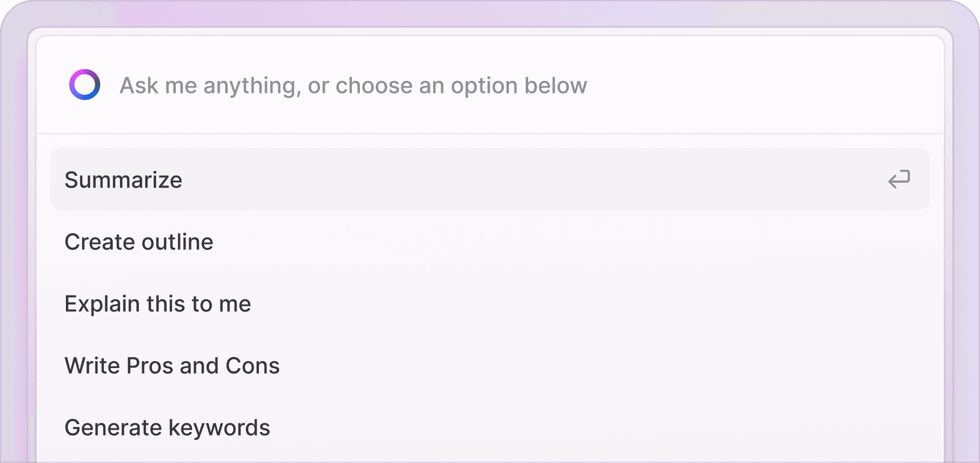Open the AI assistant ring icon

click(x=85, y=85)
